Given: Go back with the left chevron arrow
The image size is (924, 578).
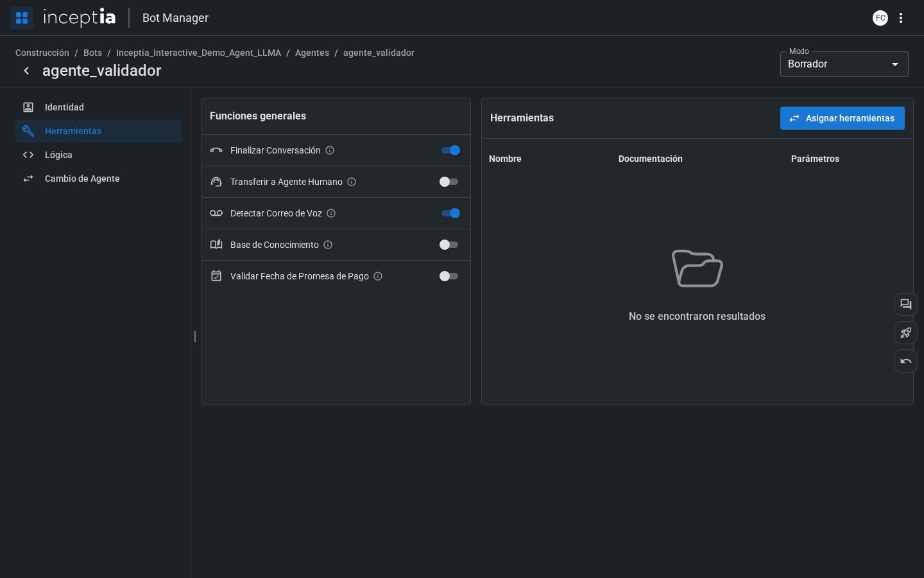Looking at the screenshot, I should [x=26, y=71].
